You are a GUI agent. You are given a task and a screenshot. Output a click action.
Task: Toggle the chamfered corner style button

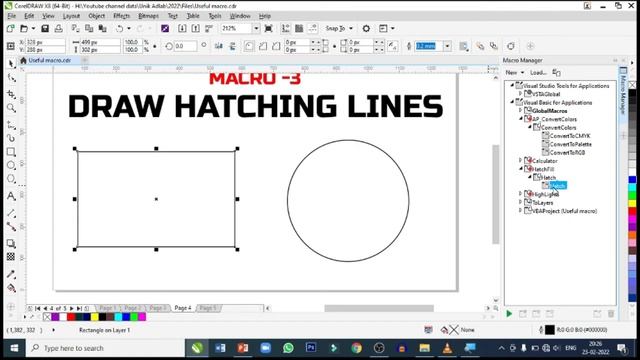[276, 46]
